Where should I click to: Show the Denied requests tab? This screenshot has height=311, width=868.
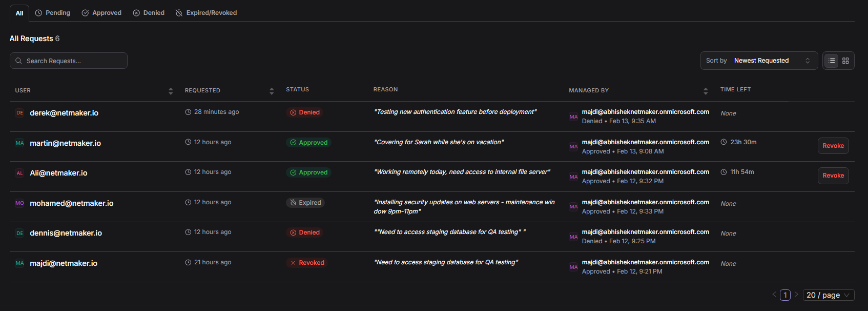[x=149, y=13]
